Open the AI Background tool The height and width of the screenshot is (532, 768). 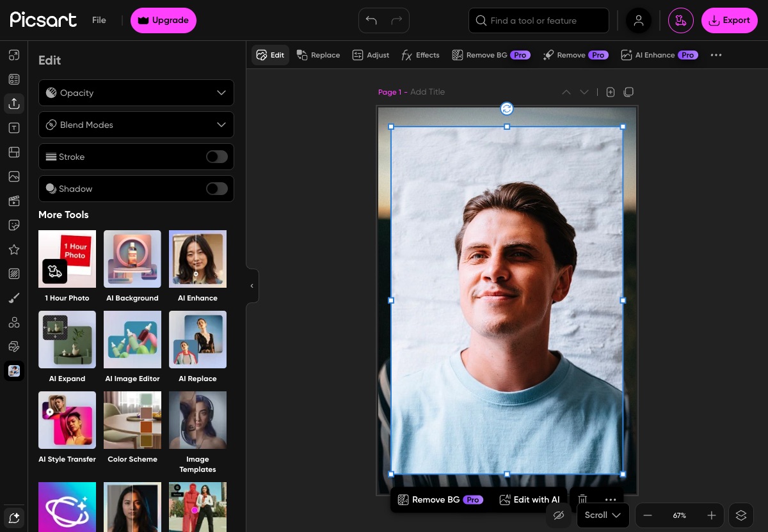[x=132, y=267]
